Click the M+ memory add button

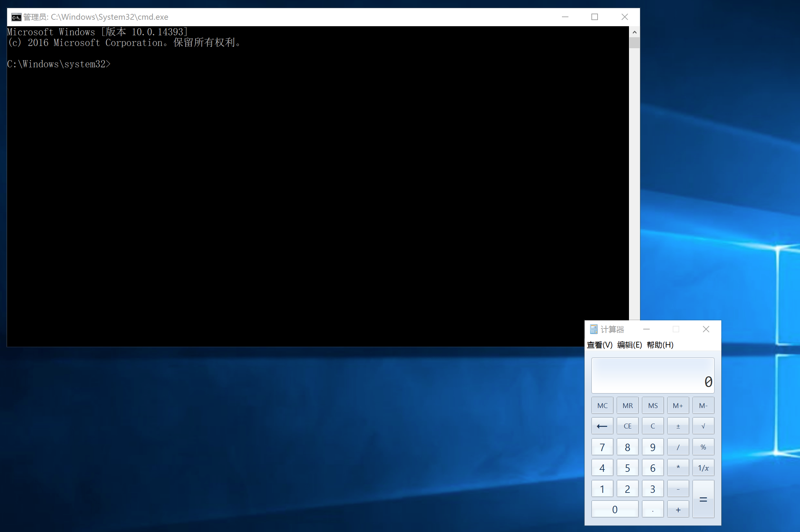pyautogui.click(x=678, y=405)
